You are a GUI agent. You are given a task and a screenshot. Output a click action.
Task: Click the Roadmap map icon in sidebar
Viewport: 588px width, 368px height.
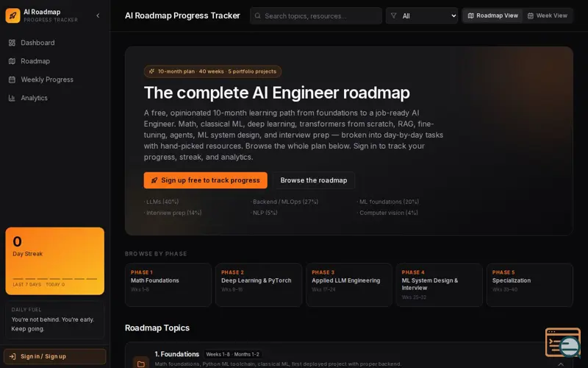click(12, 61)
